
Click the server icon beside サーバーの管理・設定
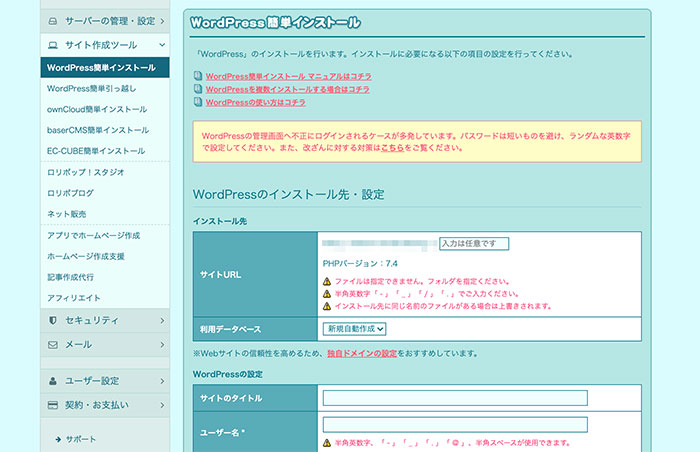53,21
